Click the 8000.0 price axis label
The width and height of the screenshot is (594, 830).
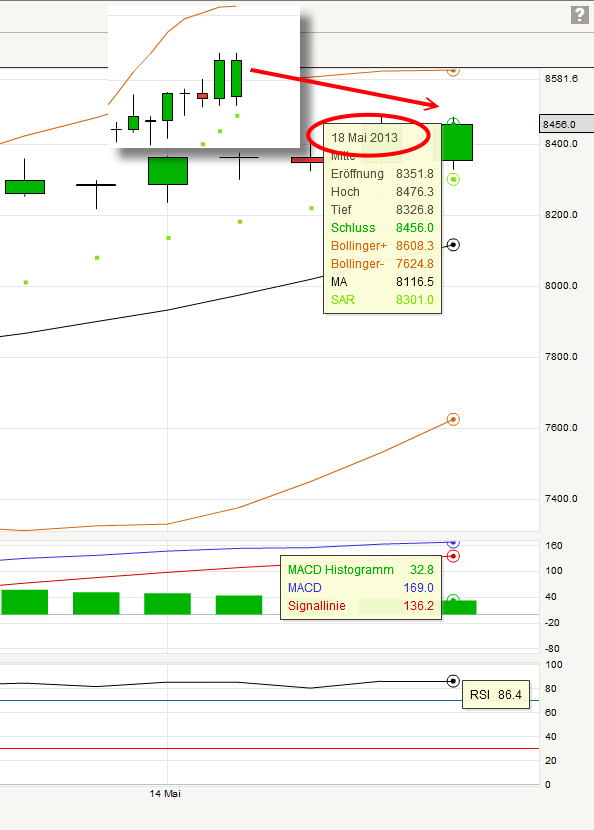pyautogui.click(x=561, y=285)
